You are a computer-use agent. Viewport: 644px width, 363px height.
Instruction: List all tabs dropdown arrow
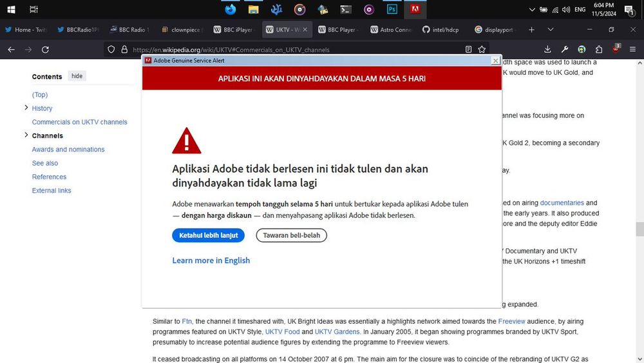[x=551, y=30]
